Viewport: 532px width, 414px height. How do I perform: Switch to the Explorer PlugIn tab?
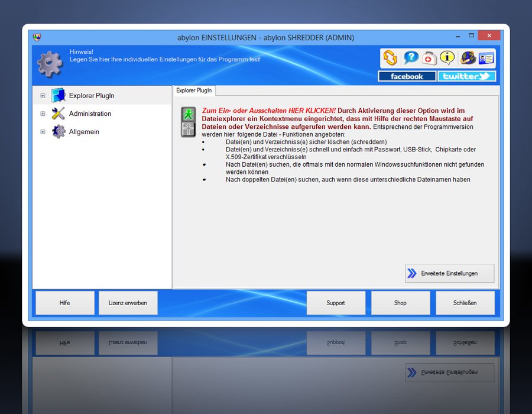pyautogui.click(x=194, y=90)
